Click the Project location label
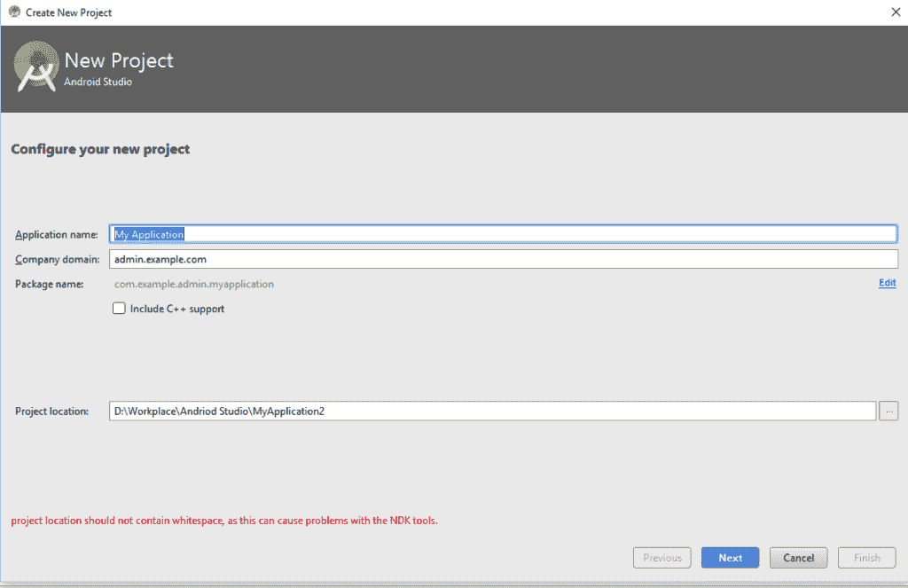The image size is (908, 588). coord(52,412)
